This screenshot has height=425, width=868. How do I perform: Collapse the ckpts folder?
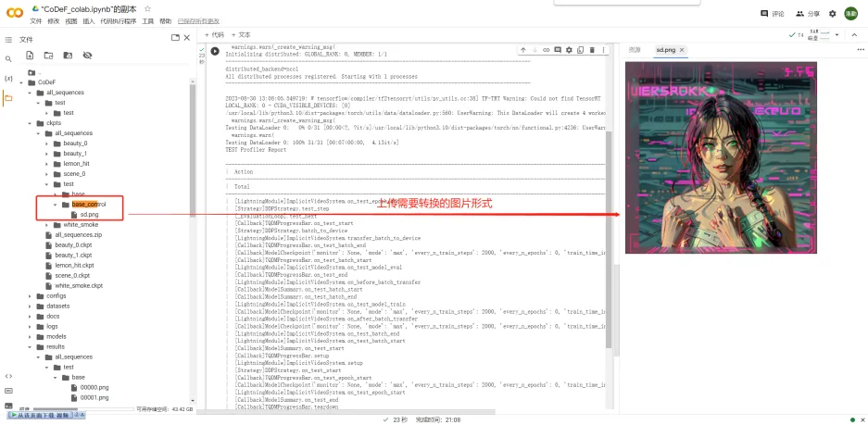31,123
